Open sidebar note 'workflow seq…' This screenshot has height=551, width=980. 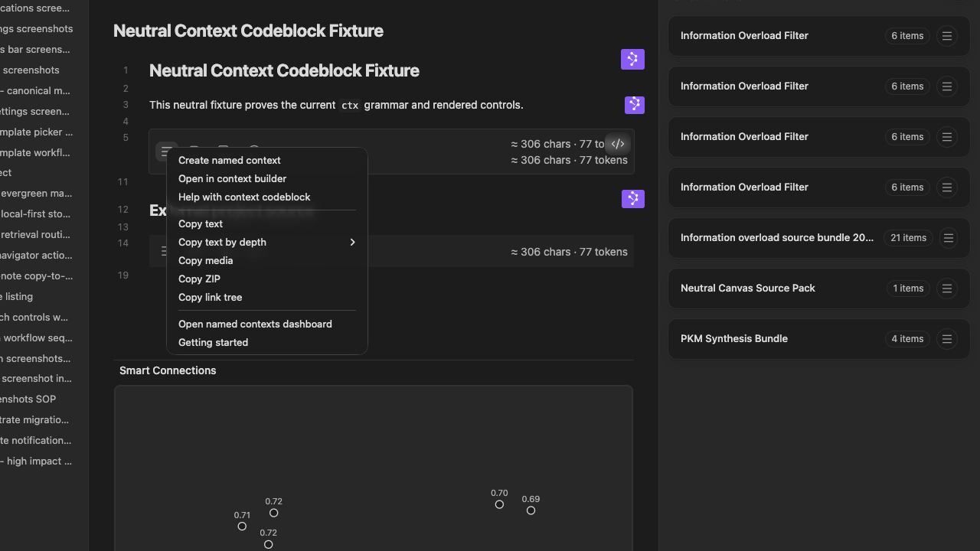pyautogui.click(x=36, y=338)
